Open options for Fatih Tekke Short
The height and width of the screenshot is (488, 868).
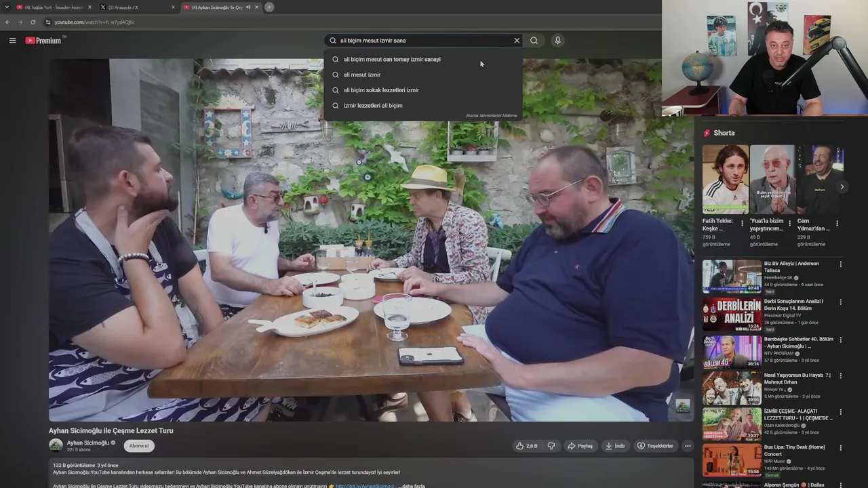pyautogui.click(x=742, y=223)
